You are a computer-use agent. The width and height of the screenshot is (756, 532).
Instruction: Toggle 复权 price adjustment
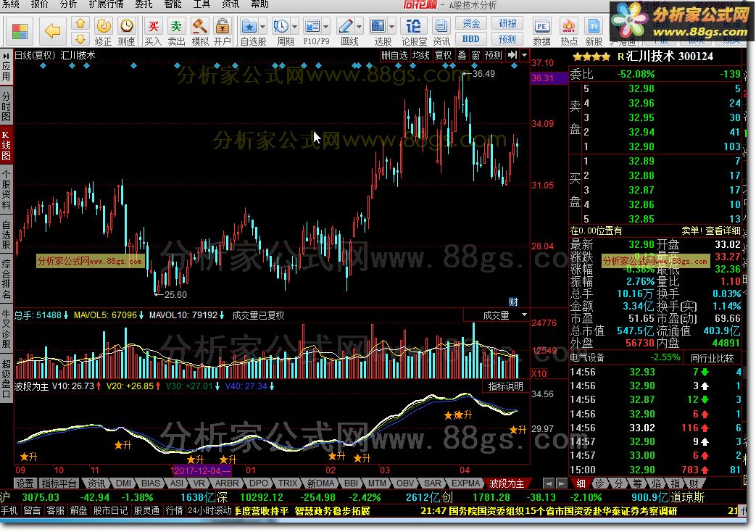[443, 55]
